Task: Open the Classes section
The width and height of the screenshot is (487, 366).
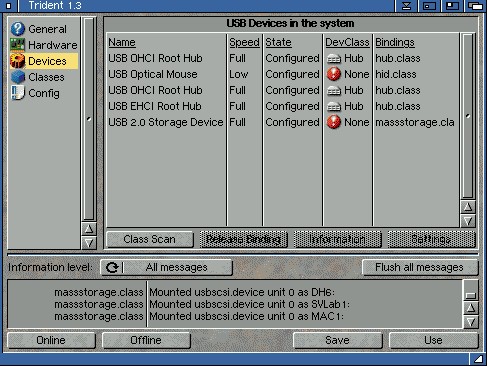Action: click(x=44, y=77)
